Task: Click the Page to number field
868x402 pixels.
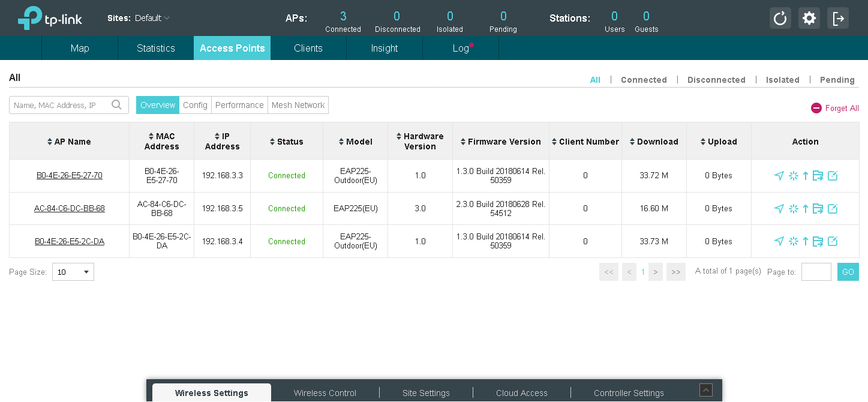Action: point(816,272)
